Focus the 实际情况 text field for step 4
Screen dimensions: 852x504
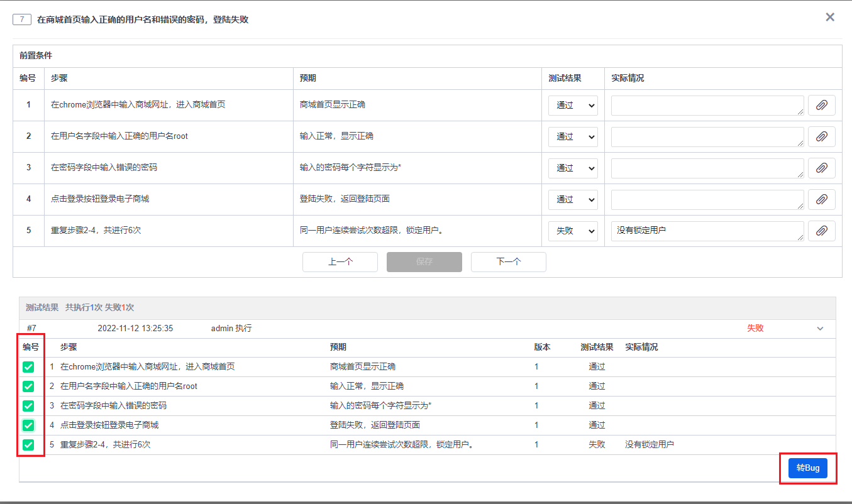click(707, 200)
